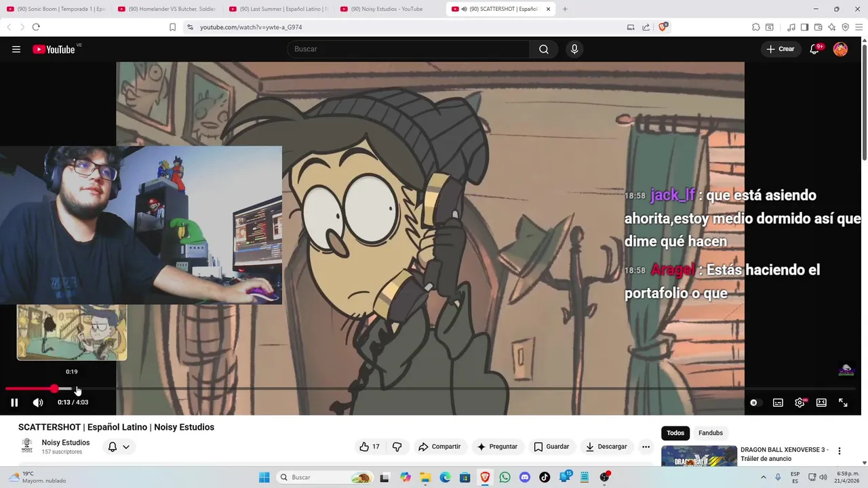The height and width of the screenshot is (488, 868).
Task: Open Brave VPN shield icon
Action: [845, 27]
